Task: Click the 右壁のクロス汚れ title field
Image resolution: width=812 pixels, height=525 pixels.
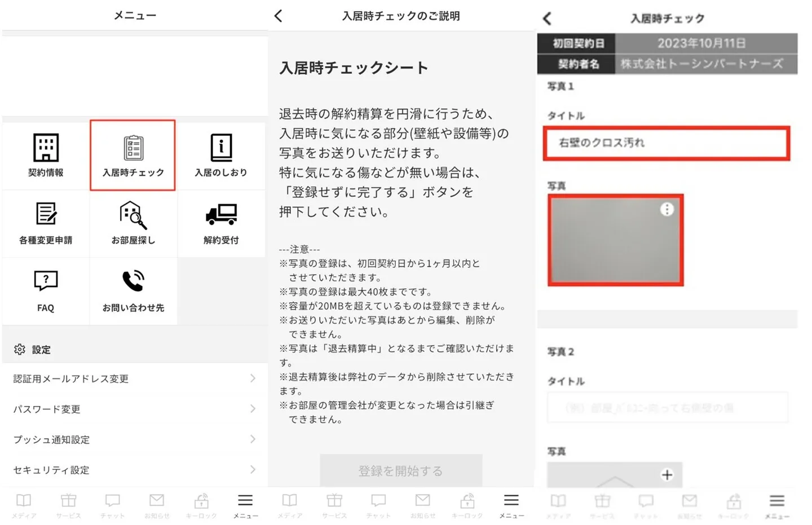Action: [666, 143]
